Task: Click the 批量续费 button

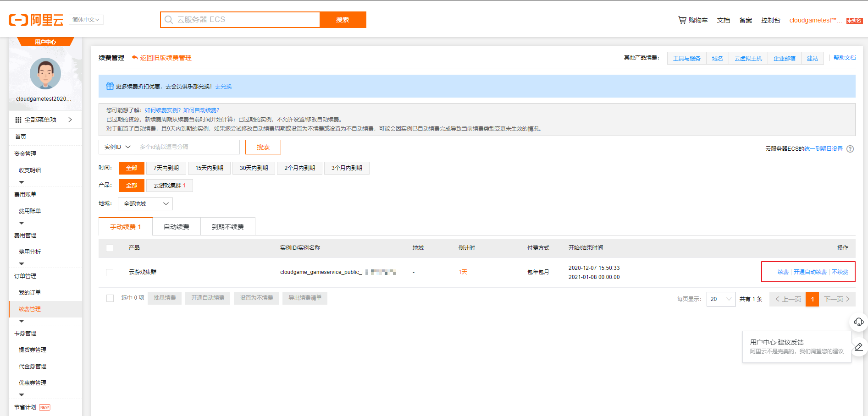Action: click(x=165, y=298)
